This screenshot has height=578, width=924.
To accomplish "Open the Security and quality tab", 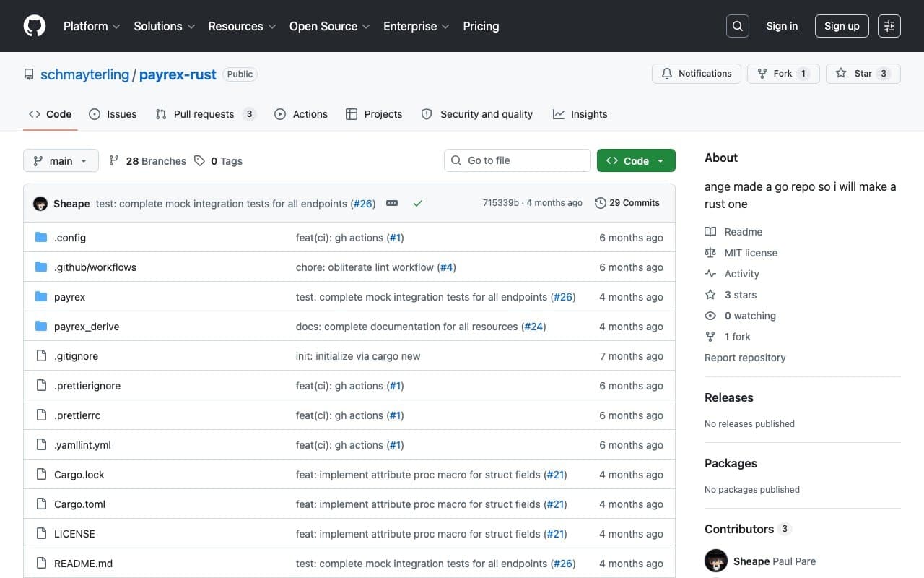I will [477, 114].
